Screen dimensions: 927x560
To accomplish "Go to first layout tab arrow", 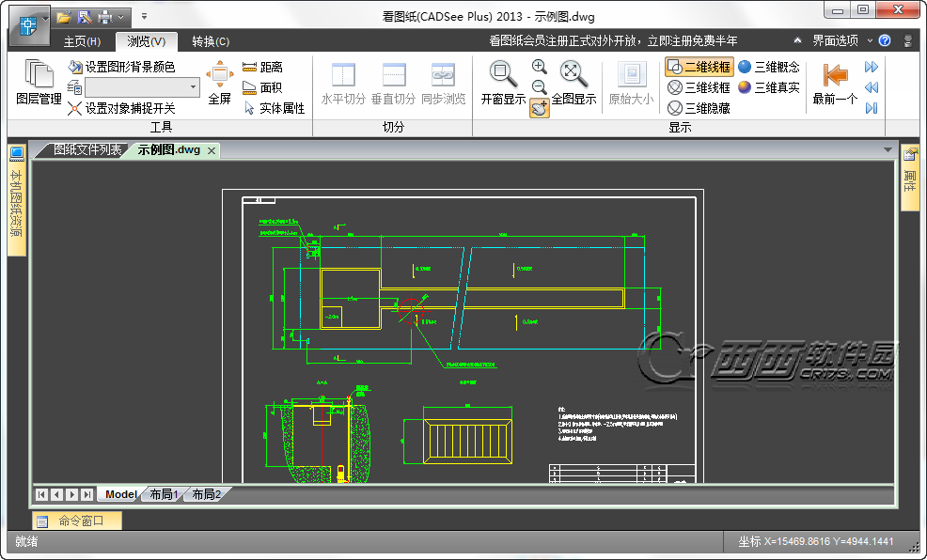I will (x=41, y=494).
